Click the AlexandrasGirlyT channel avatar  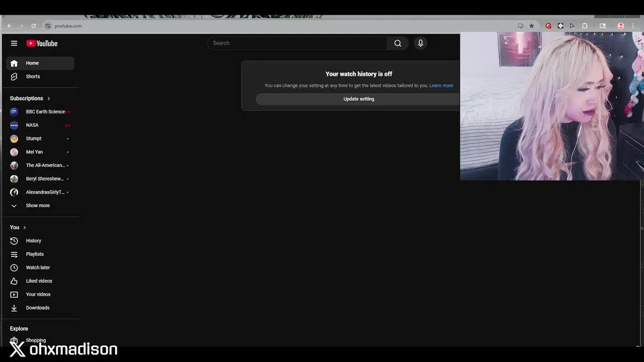[x=14, y=192]
